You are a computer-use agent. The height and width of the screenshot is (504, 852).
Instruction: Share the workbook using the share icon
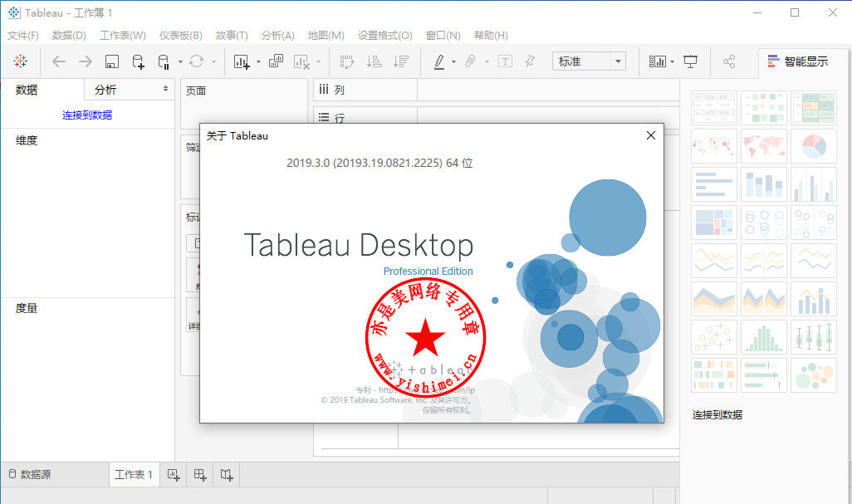[729, 61]
